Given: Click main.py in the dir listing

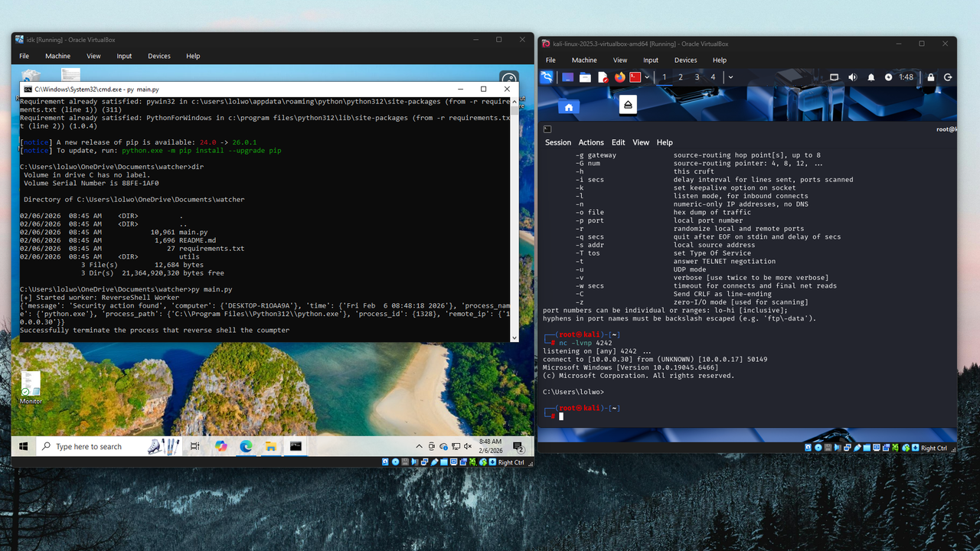Looking at the screenshot, I should click(x=194, y=232).
